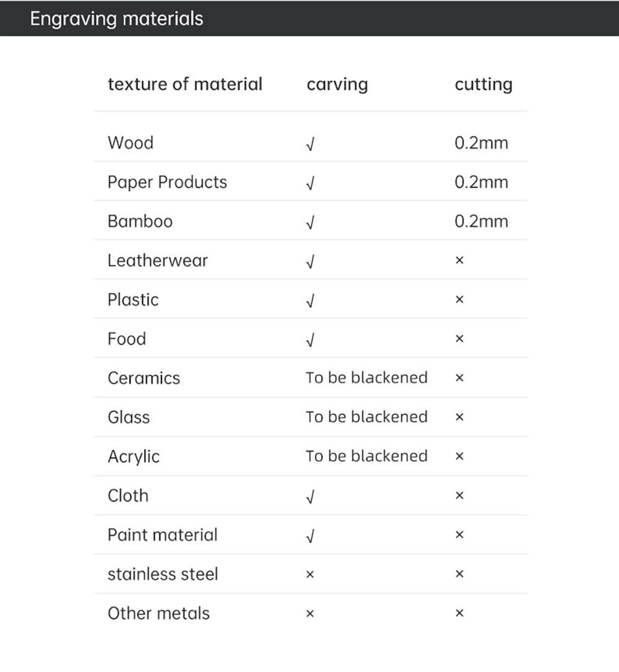
Task: Click the carving checkmark for Paper Products
Action: coord(310,183)
